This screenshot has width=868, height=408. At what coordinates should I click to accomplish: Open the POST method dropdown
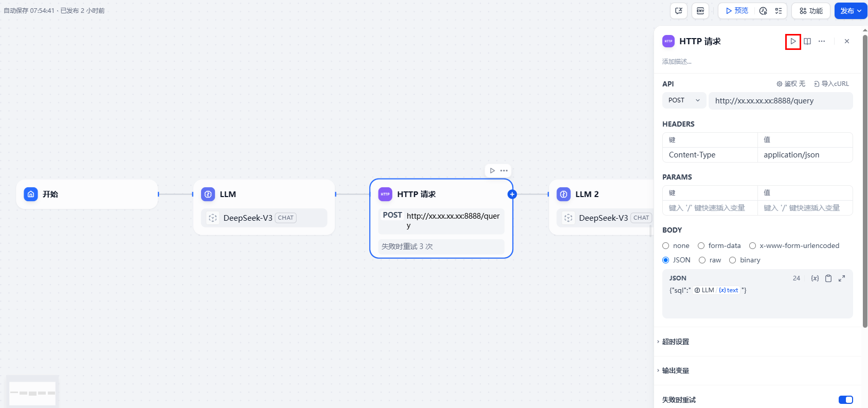[x=684, y=100]
